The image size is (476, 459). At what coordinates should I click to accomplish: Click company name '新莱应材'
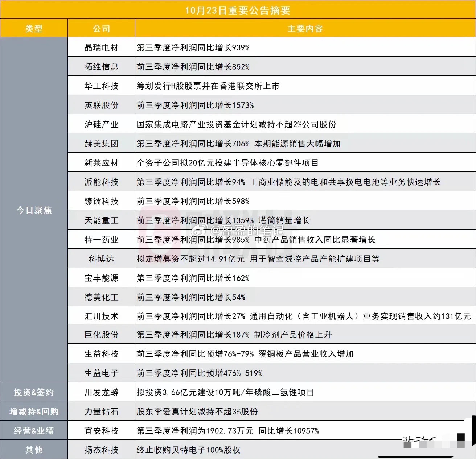(x=101, y=163)
